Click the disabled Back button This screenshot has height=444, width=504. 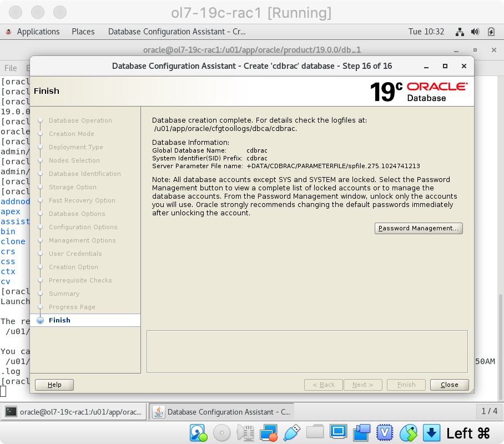(x=324, y=385)
